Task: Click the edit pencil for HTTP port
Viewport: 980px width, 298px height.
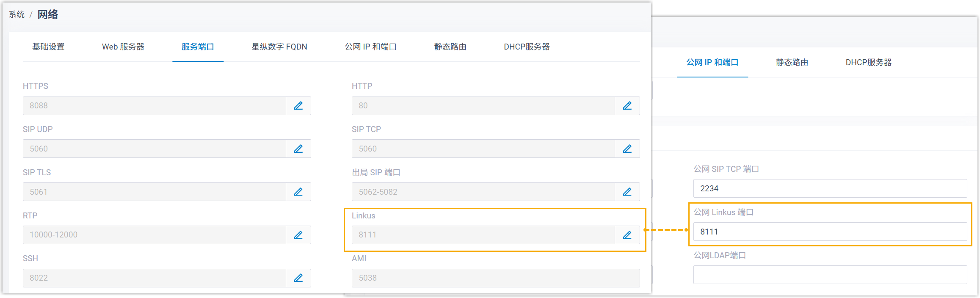Action: pyautogui.click(x=627, y=106)
